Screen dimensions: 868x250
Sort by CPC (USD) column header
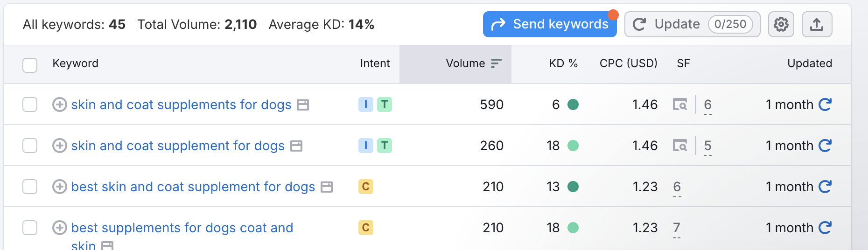628,63
